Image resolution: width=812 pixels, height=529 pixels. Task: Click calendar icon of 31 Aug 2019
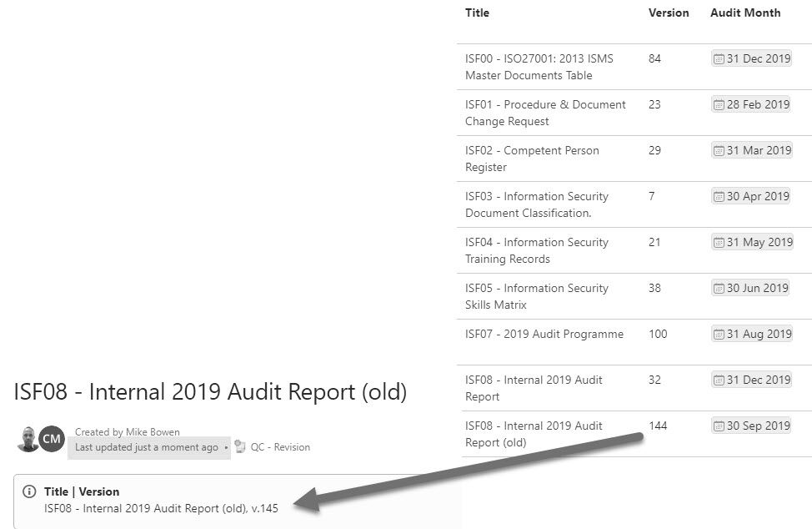(x=719, y=335)
